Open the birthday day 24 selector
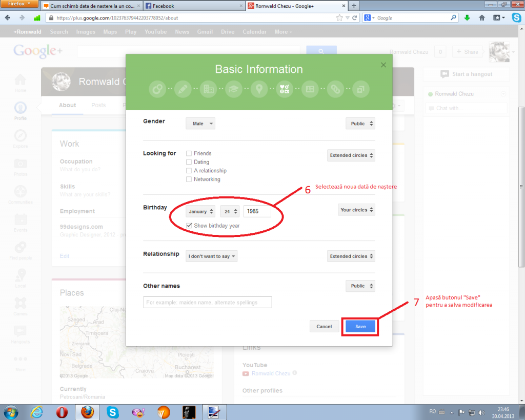Viewport: 525px width, 420px height. (230, 211)
